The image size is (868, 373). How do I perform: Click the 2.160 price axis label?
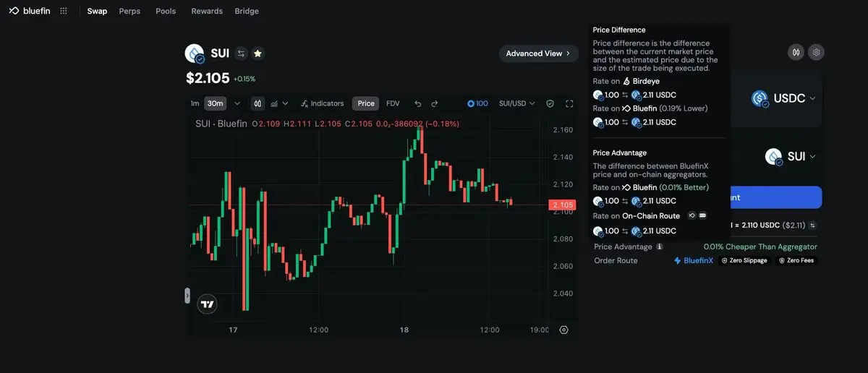563,130
